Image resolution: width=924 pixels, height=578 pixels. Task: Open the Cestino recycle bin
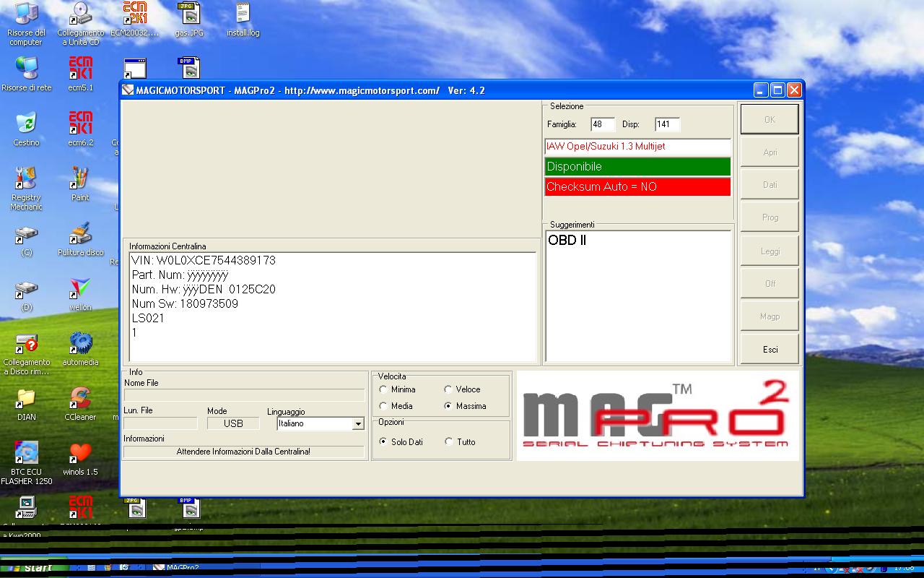pyautogui.click(x=26, y=129)
